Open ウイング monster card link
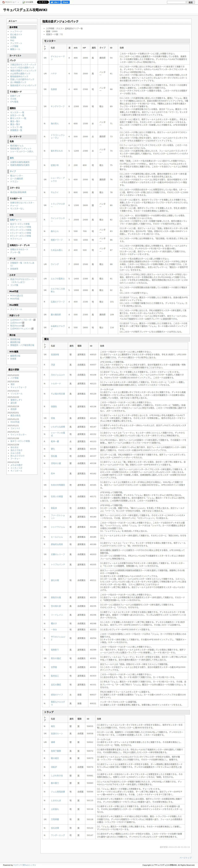The height and width of the screenshot is (868, 198). coord(55,264)
